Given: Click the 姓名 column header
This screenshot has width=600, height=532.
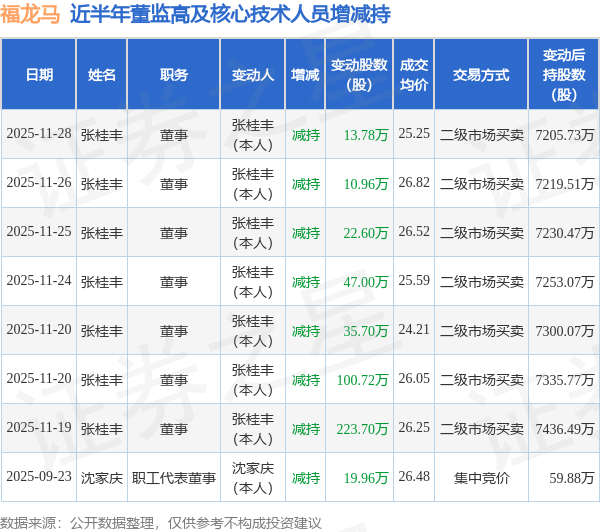Looking at the screenshot, I should (x=102, y=75).
